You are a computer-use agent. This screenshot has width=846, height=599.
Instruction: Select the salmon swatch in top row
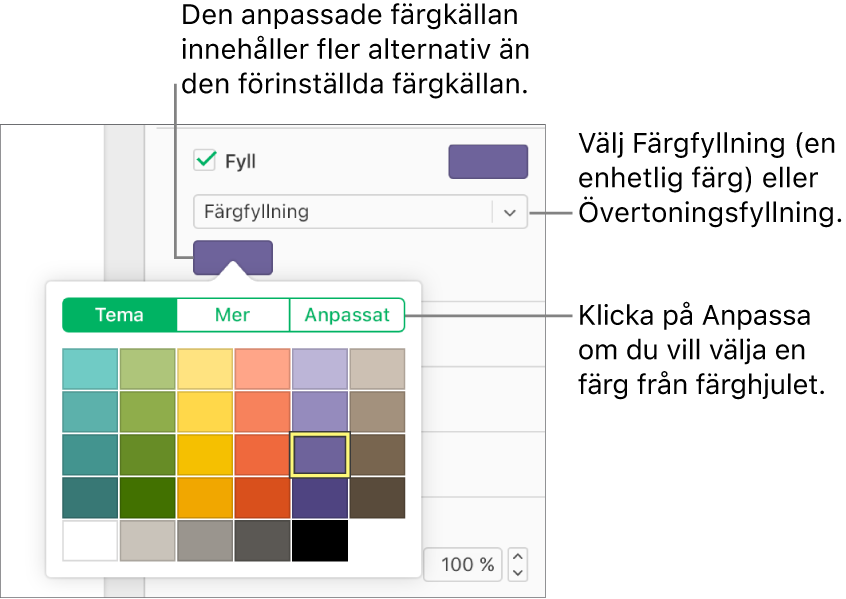[x=262, y=369]
